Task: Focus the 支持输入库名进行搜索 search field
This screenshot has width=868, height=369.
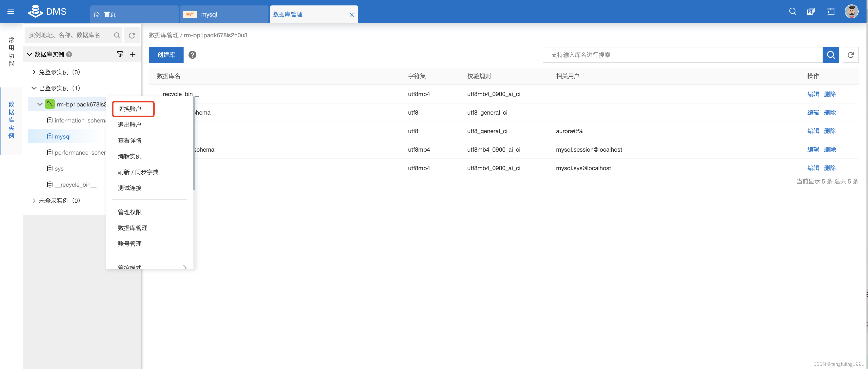Action: tap(682, 55)
